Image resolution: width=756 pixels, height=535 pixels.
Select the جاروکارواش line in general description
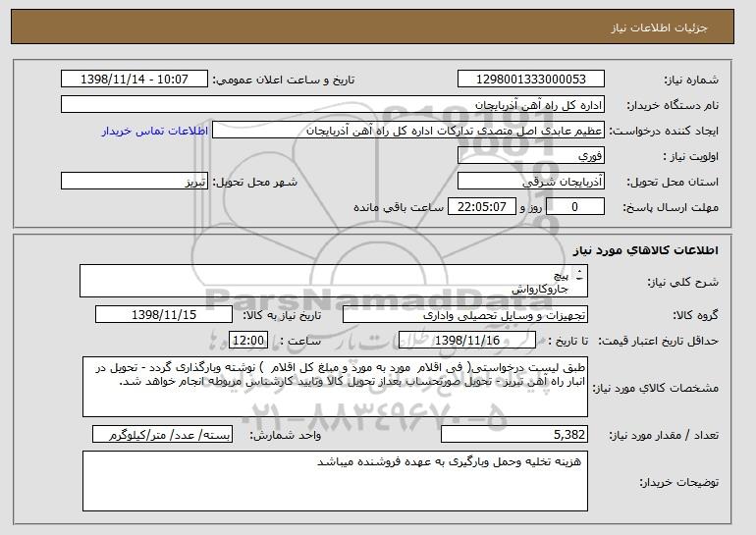pyautogui.click(x=540, y=290)
